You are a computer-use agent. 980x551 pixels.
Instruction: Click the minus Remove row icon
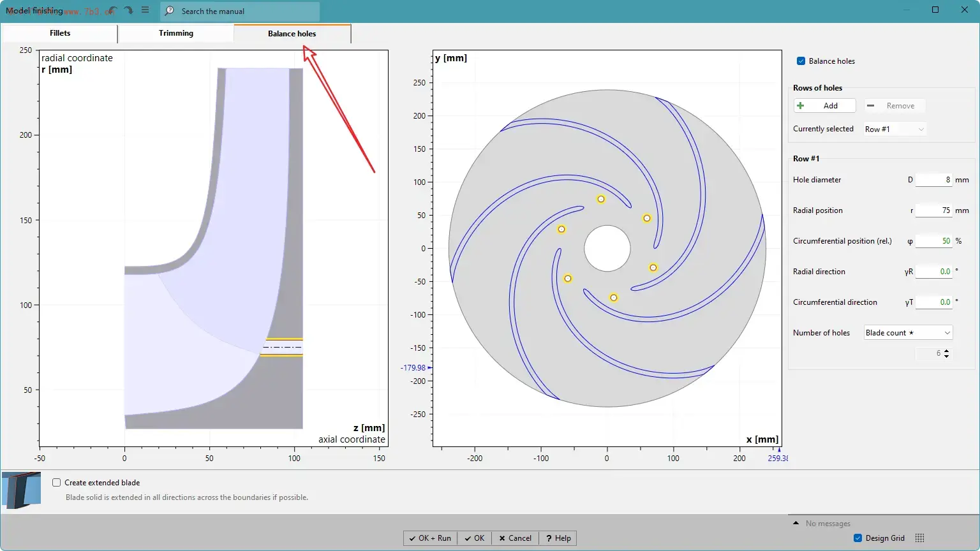pos(870,106)
